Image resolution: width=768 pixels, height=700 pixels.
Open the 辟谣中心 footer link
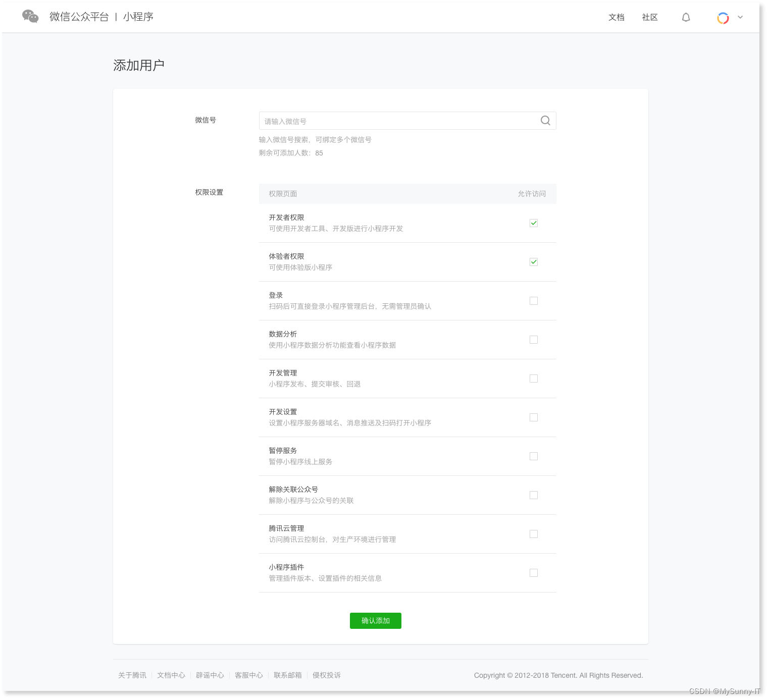[210, 675]
